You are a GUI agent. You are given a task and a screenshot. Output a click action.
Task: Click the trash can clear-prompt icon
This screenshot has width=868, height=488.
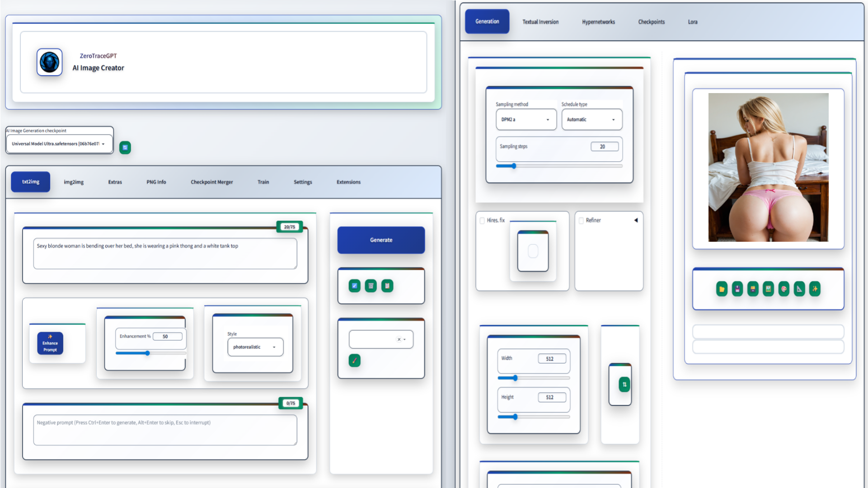[x=371, y=286]
